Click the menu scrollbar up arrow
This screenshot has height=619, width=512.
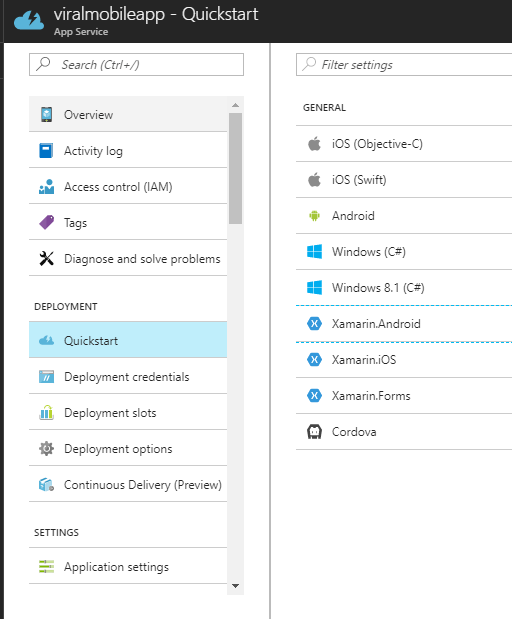[x=235, y=105]
